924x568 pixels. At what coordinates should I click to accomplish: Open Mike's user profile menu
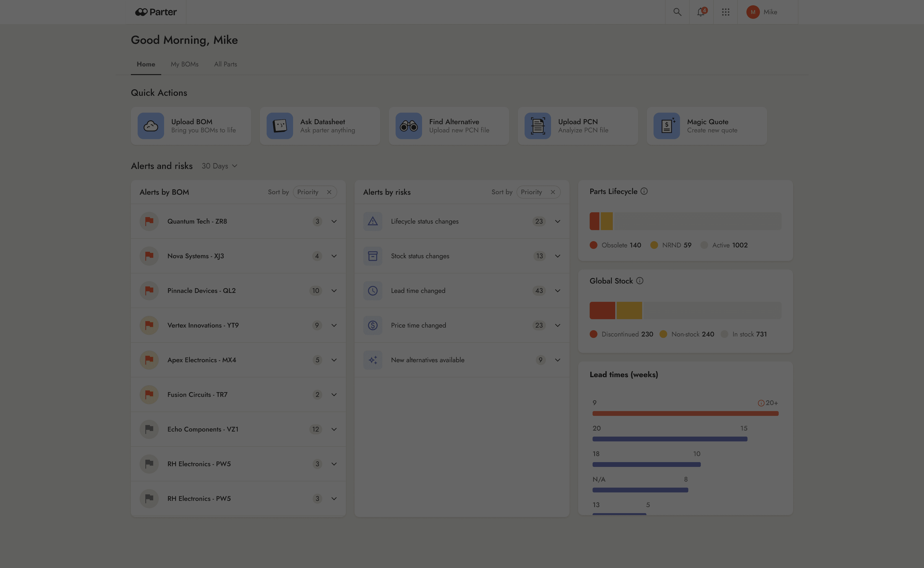click(762, 12)
